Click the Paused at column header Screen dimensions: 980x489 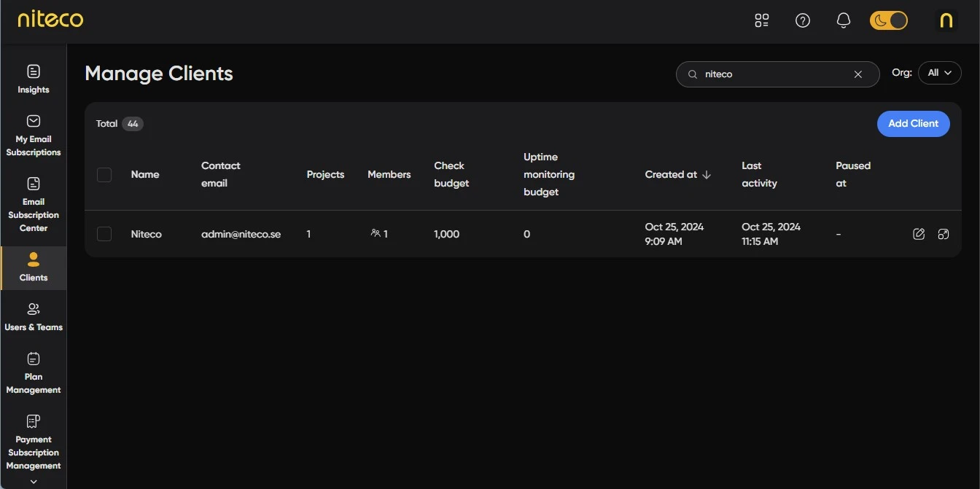[853, 175]
